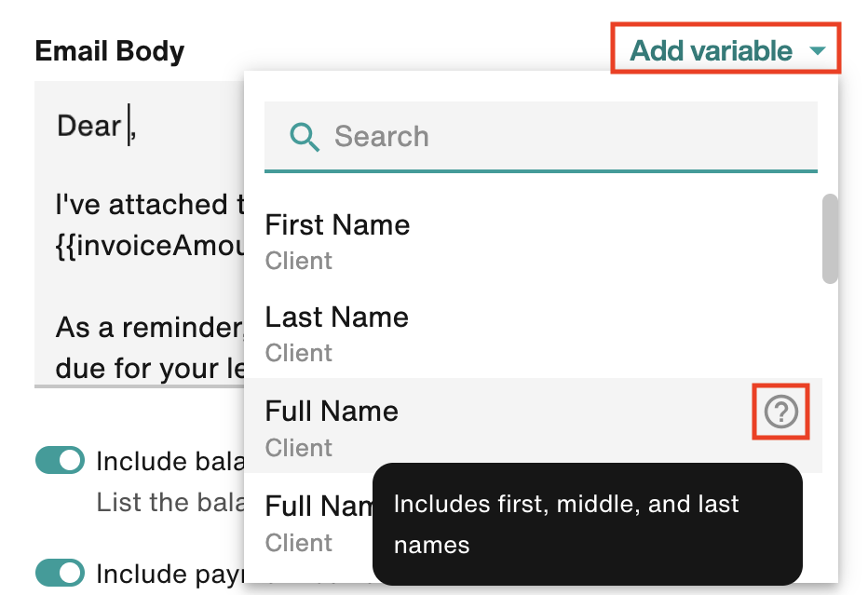This screenshot has width=868, height=595.
Task: Choose the Last Name variable
Action: click(x=336, y=317)
